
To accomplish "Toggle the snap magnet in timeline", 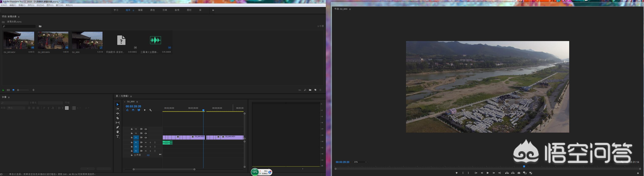I will click(133, 110).
